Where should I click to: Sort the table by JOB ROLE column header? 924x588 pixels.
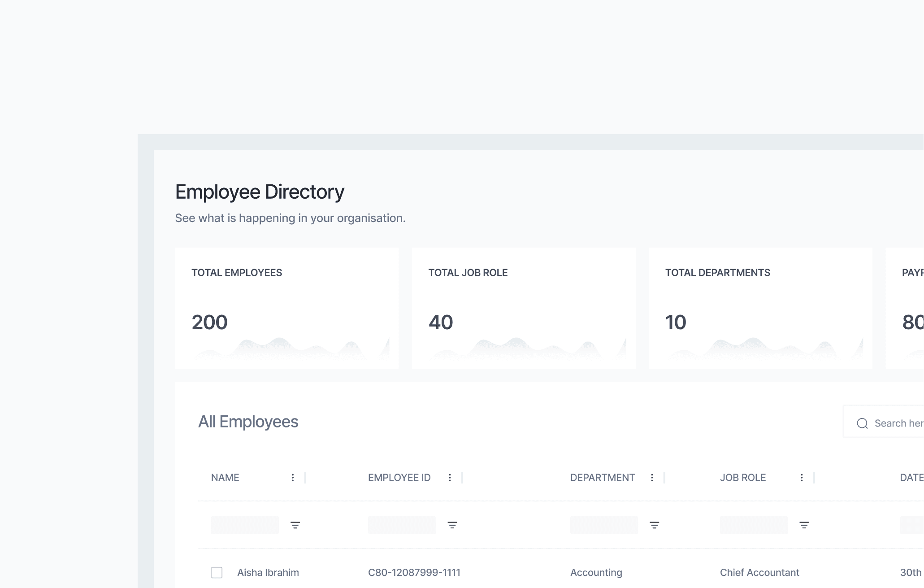point(743,478)
